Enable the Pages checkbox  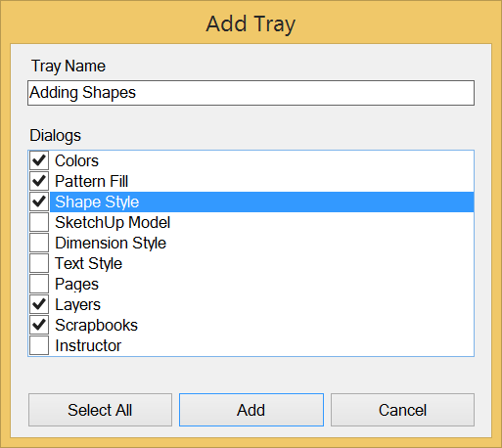(x=39, y=284)
